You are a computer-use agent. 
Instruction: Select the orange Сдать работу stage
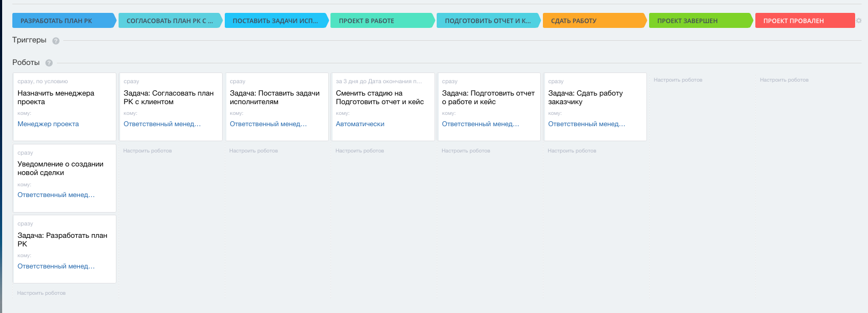(592, 21)
